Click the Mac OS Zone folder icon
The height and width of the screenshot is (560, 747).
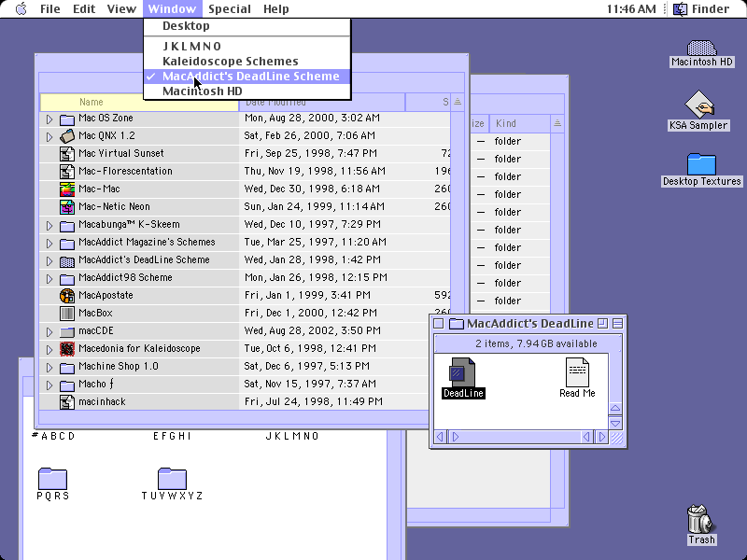point(67,119)
